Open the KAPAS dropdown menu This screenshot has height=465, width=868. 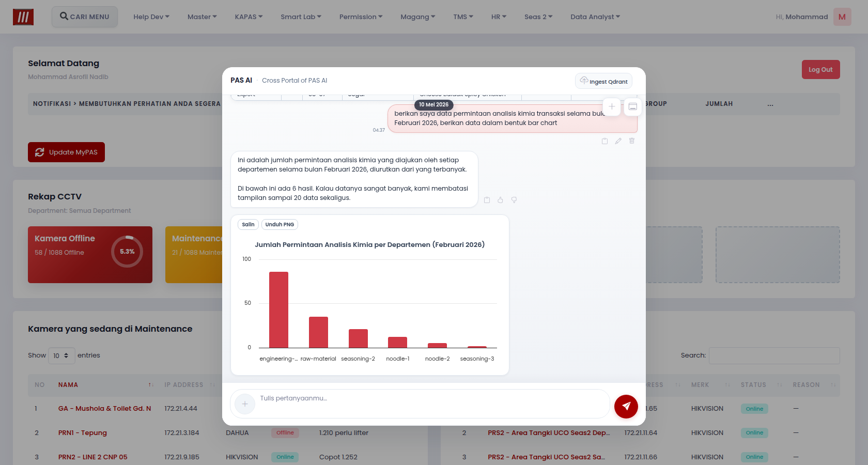coord(249,17)
